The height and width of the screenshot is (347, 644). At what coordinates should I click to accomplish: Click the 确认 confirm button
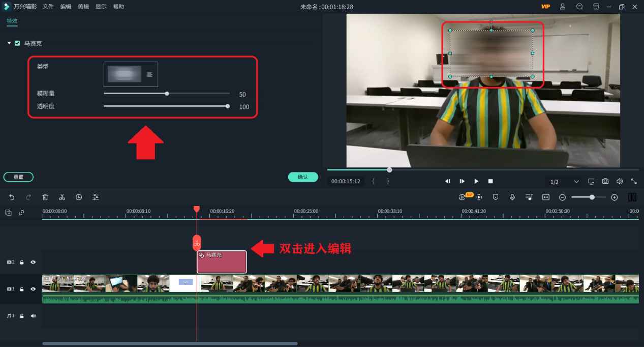303,177
